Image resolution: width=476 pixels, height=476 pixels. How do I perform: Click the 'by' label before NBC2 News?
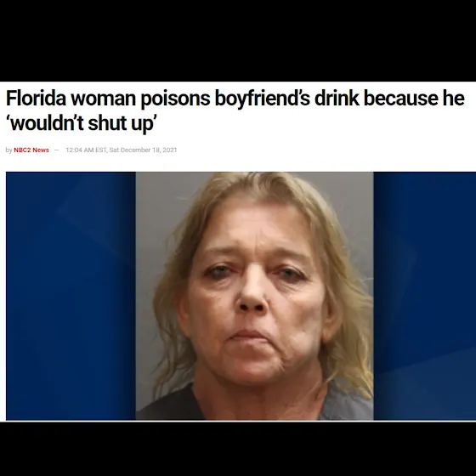click(x=8, y=150)
